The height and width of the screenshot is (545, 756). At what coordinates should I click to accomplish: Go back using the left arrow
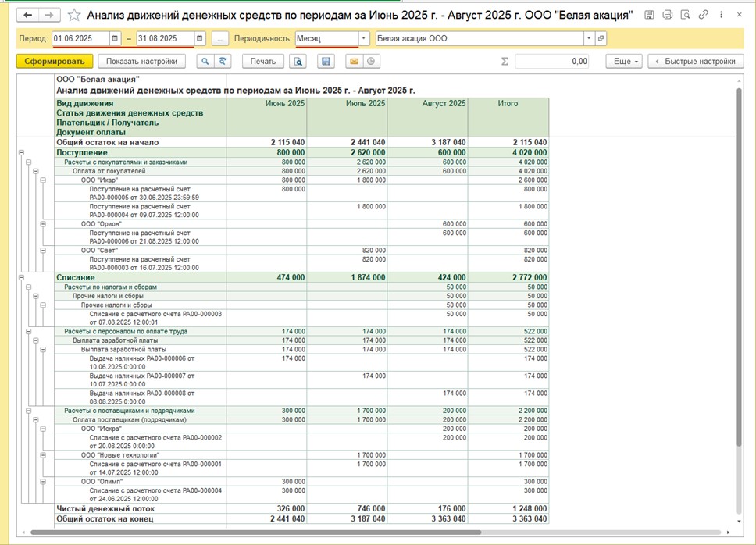[x=28, y=15]
